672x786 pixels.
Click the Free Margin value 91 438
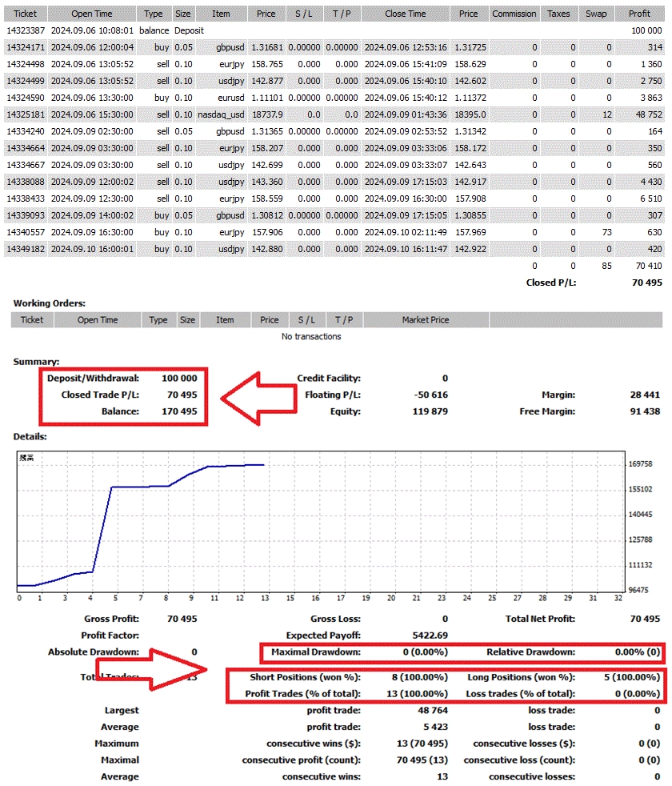coord(645,411)
